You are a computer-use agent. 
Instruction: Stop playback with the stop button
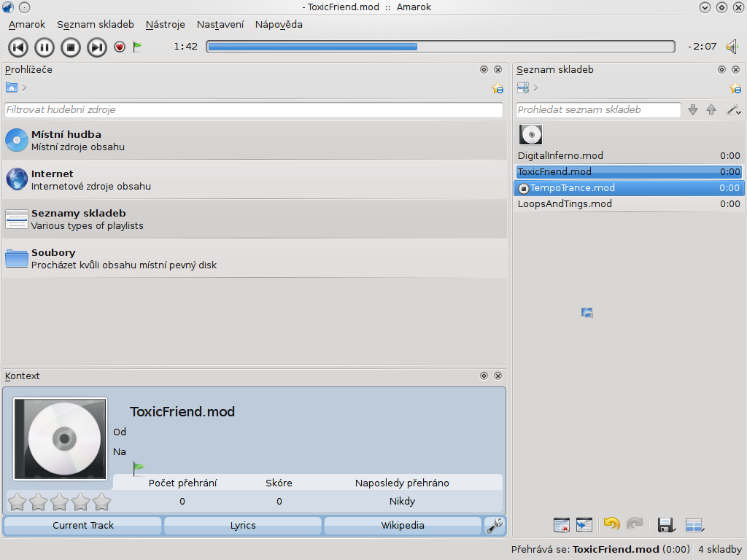point(71,47)
